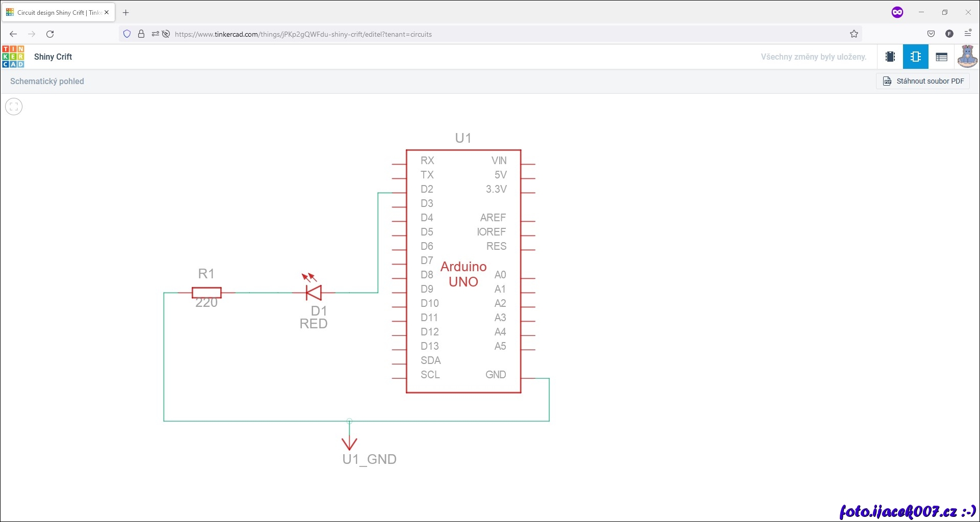Save page to Pocket icon
This screenshot has width=980, height=522.
[x=931, y=34]
